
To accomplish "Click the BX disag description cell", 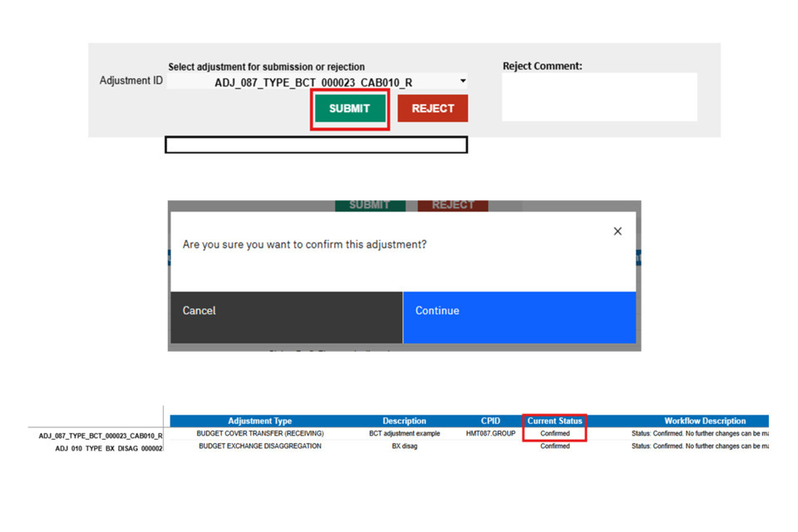I will coord(404,446).
